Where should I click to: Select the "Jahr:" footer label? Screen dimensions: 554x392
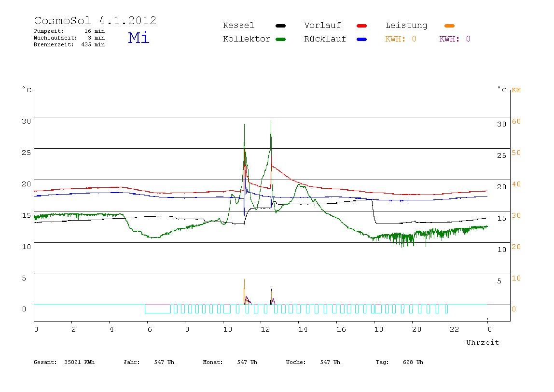click(131, 362)
